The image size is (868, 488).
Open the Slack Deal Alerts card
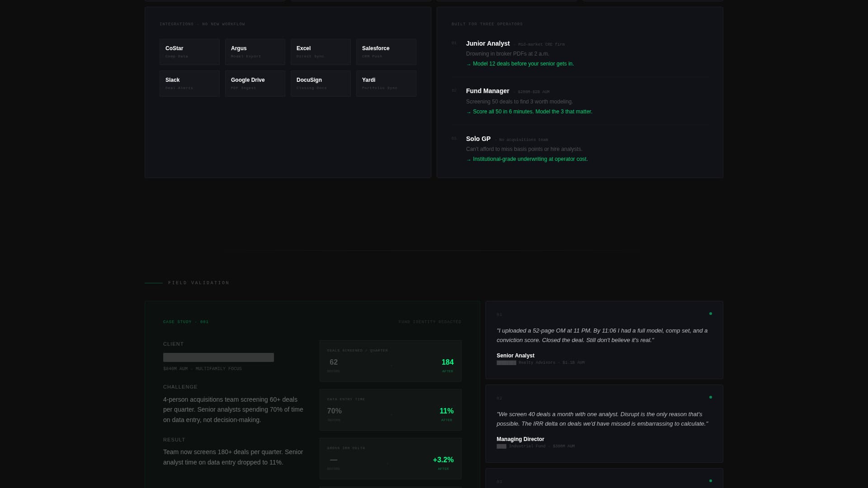[x=189, y=84]
